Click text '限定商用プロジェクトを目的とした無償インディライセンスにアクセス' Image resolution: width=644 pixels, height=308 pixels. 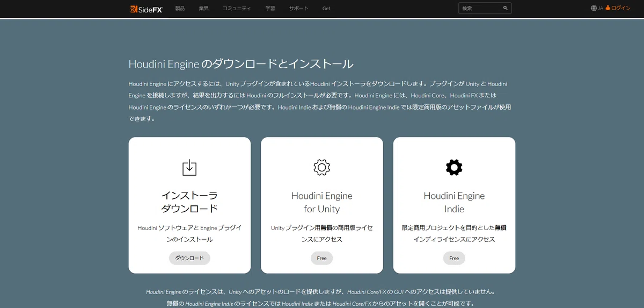454,234
